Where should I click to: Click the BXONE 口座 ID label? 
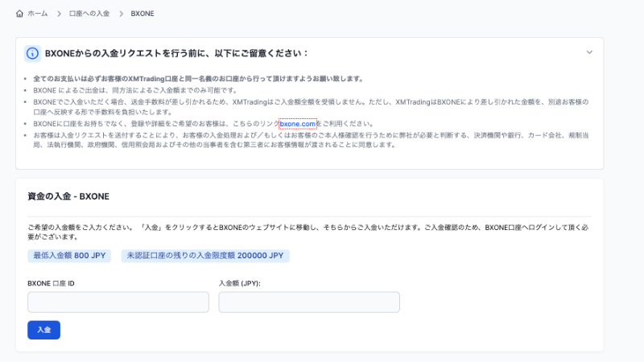coord(51,284)
